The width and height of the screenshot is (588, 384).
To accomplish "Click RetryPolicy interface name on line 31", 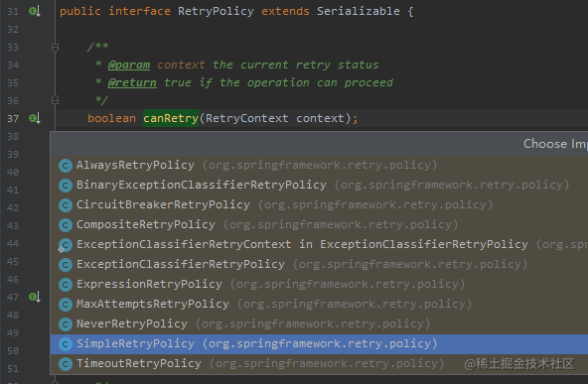I will [x=216, y=11].
